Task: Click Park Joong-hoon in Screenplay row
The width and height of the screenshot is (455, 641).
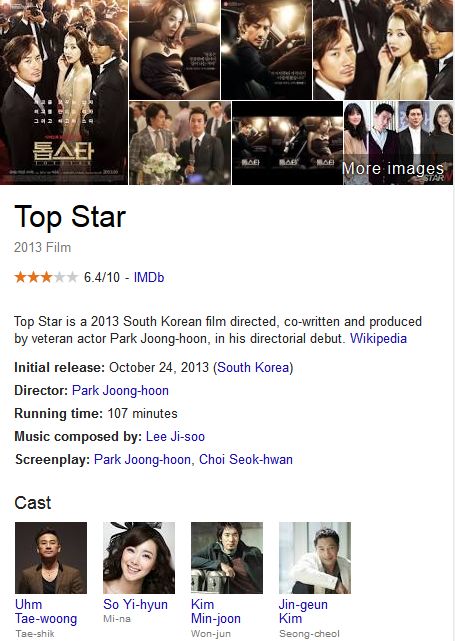Action: coord(142,459)
